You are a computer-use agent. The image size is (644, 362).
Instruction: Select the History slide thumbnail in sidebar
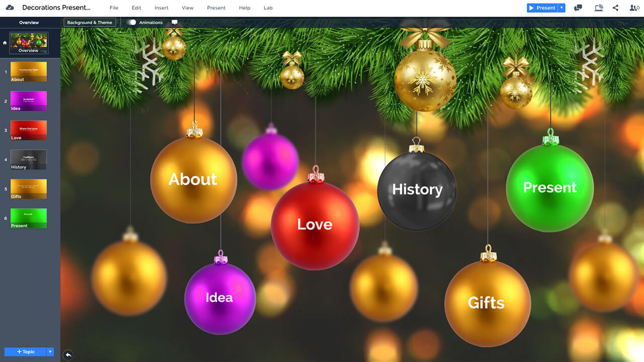pos(29,159)
